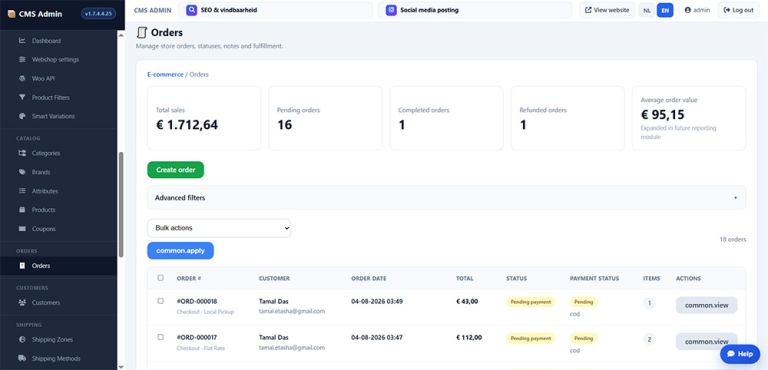Click the common.apply button
768x370 pixels.
180,250
